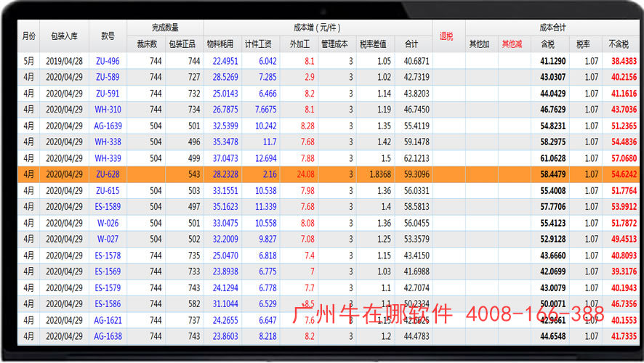
Task: Click the 其他加 column header
Action: click(479, 44)
